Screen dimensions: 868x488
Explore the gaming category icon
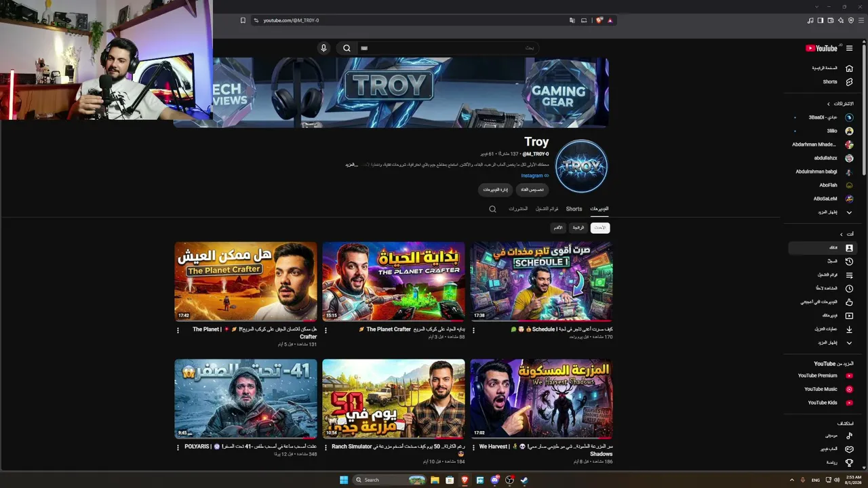point(849,449)
